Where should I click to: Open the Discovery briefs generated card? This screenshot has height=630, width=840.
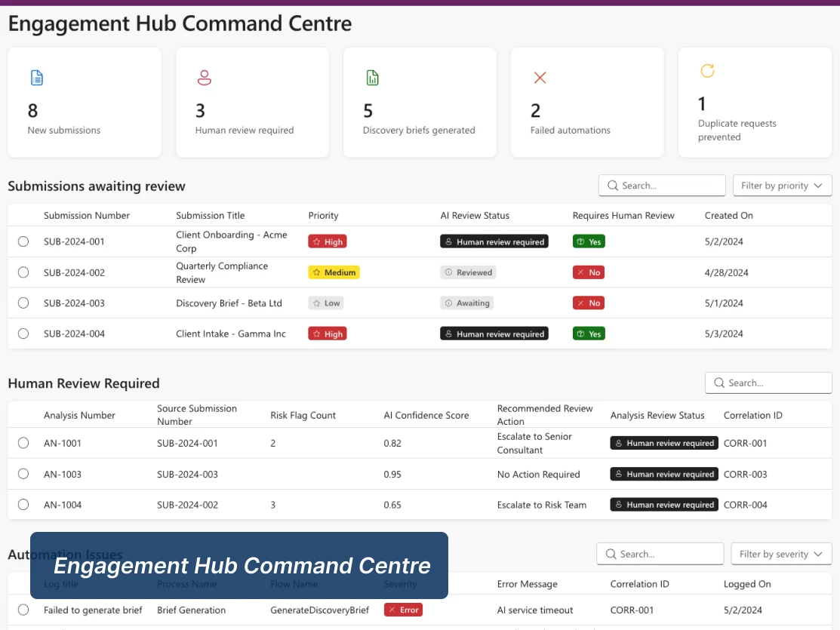coord(420,103)
